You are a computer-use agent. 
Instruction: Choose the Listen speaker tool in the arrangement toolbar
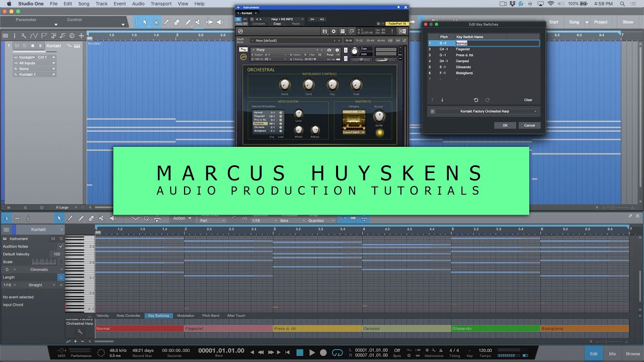tap(220, 22)
